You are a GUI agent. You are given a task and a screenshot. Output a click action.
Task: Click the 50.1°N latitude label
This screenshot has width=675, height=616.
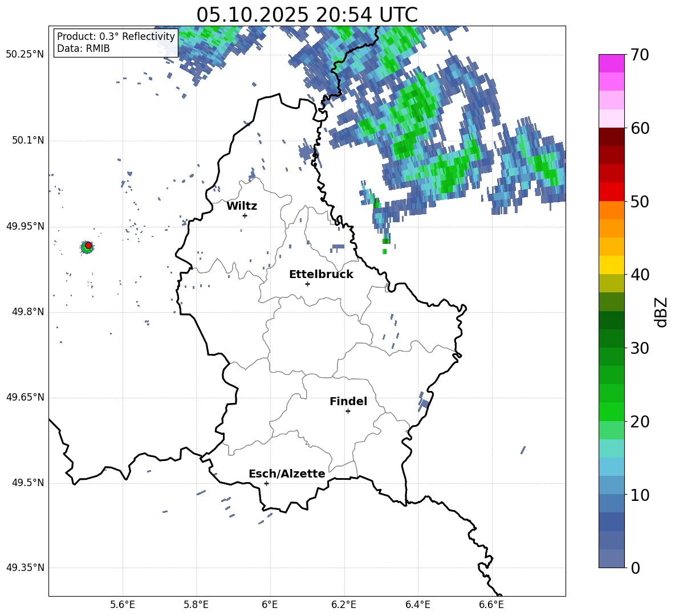27,141
